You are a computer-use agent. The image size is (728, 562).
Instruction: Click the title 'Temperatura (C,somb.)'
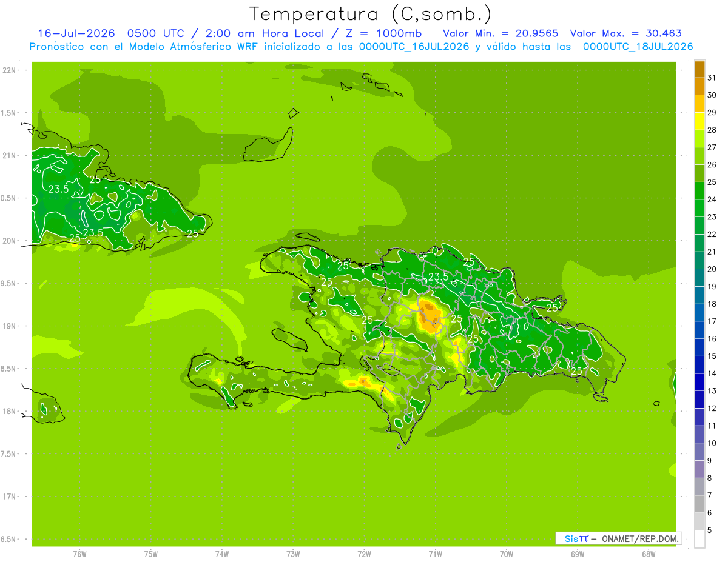coord(371,13)
